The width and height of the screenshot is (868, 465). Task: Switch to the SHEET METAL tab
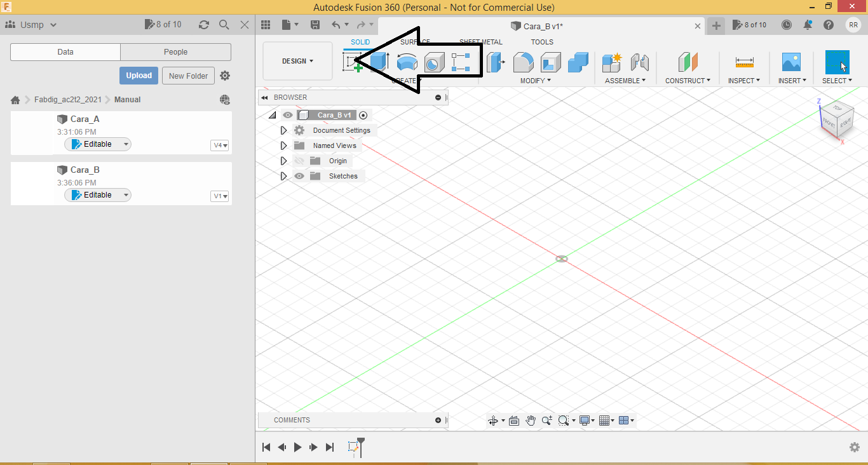(x=481, y=42)
